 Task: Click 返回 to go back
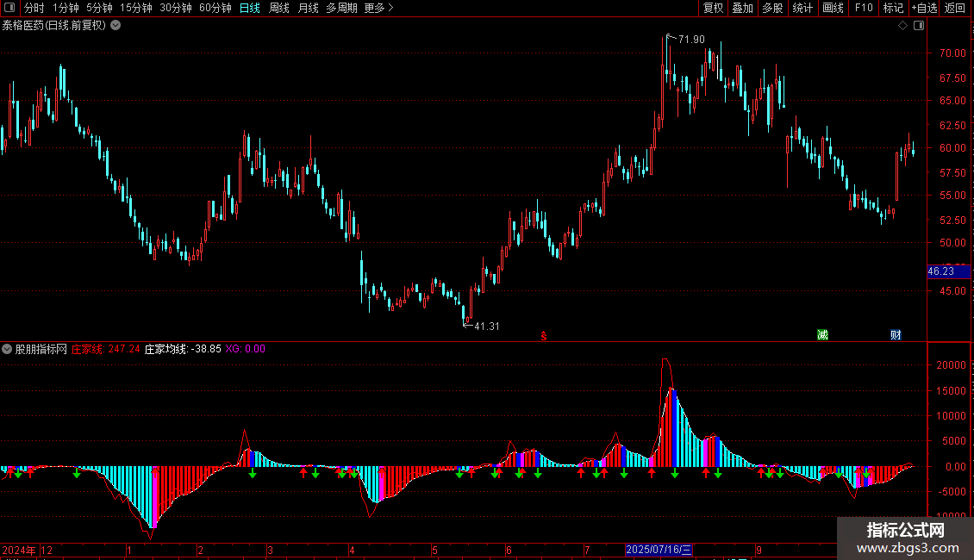955,8
